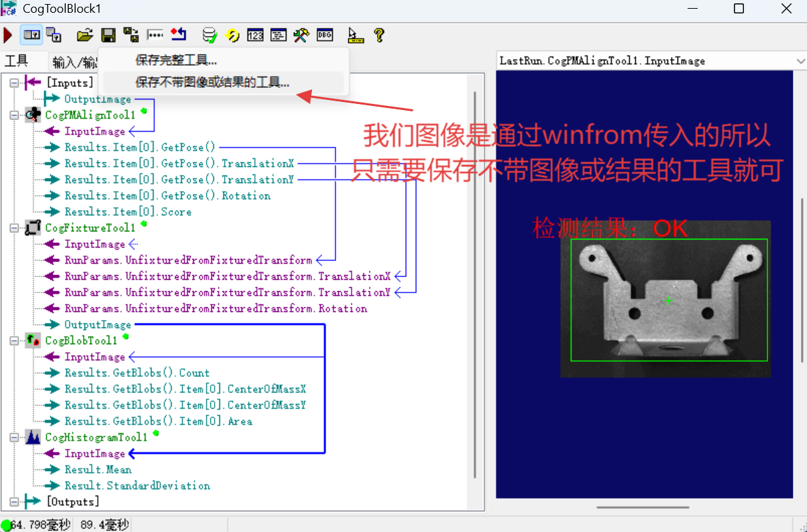Select Results.Item[0].GetPose().TranslationX row

click(179, 164)
